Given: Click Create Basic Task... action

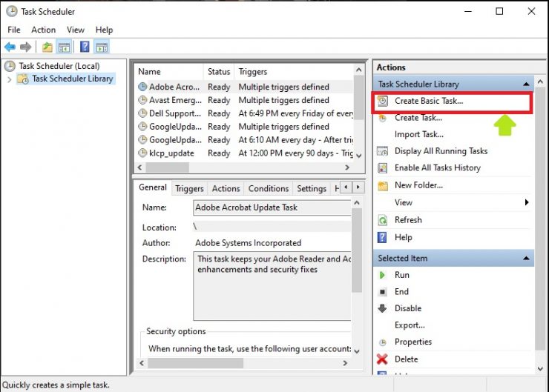Looking at the screenshot, I should point(429,101).
